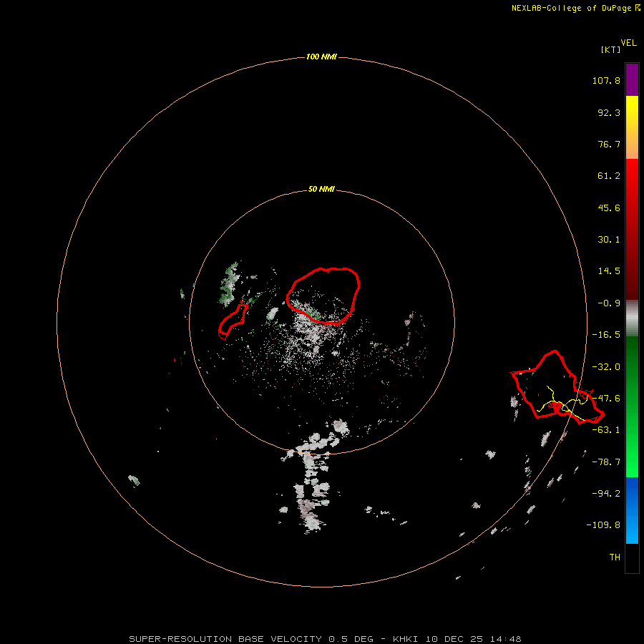Click the 92.3 legend value
The height and width of the screenshot is (644, 644).
[609, 112]
